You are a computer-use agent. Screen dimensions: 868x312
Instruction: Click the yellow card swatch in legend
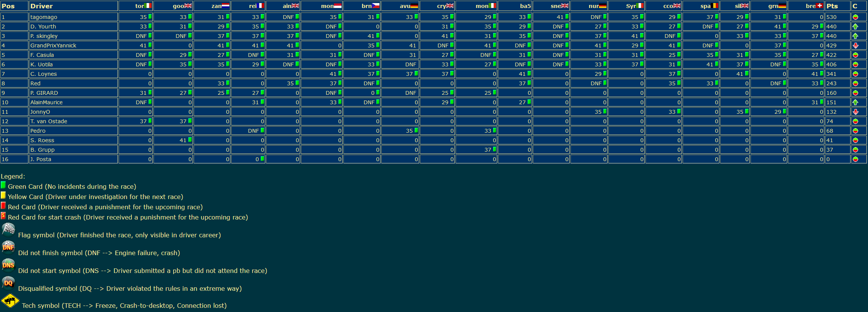coord(3,196)
